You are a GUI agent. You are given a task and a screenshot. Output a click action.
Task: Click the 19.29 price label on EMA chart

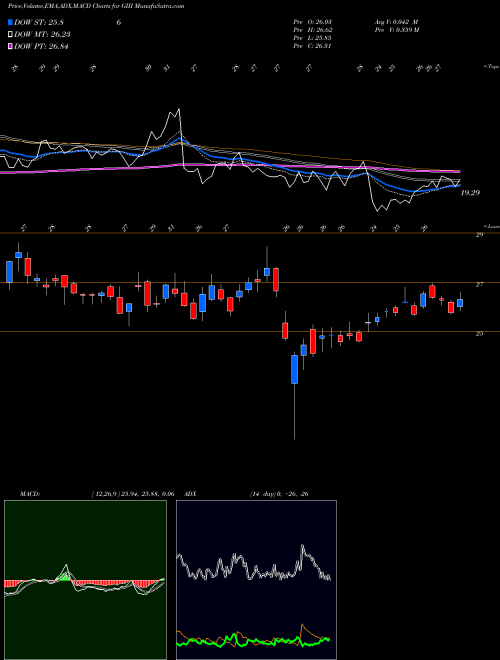coord(470,193)
